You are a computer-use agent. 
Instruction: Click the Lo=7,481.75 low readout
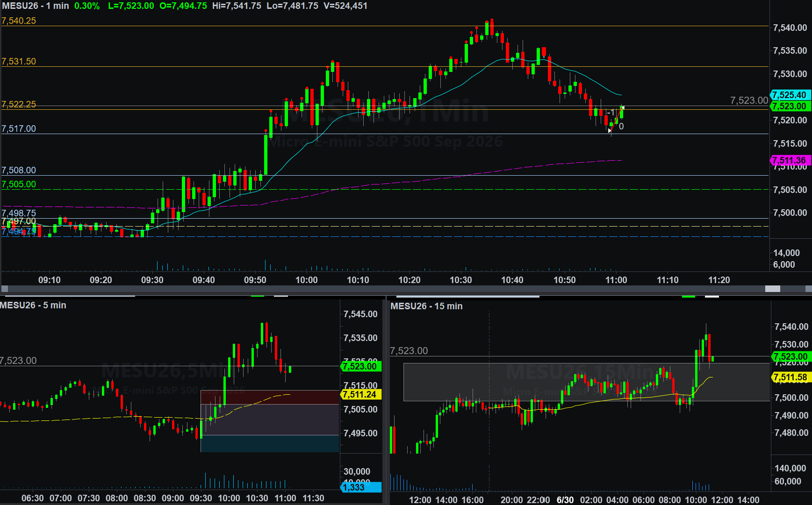pyautogui.click(x=293, y=6)
